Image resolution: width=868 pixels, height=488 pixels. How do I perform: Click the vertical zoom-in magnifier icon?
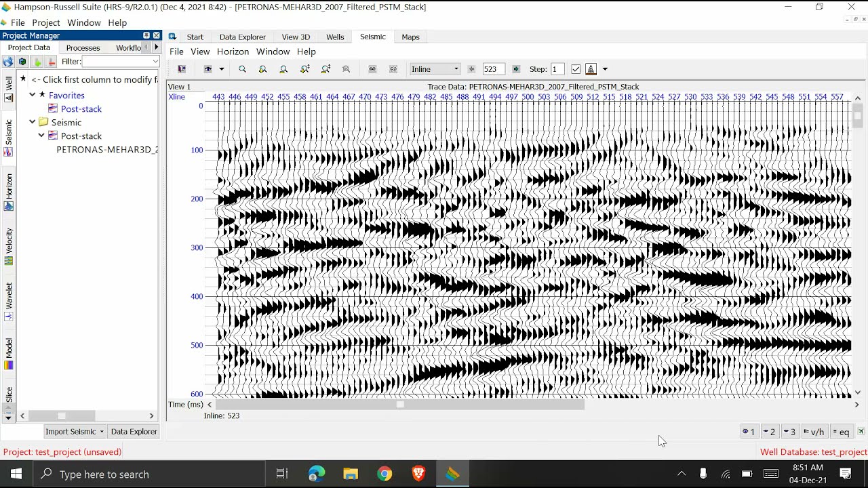coord(304,69)
